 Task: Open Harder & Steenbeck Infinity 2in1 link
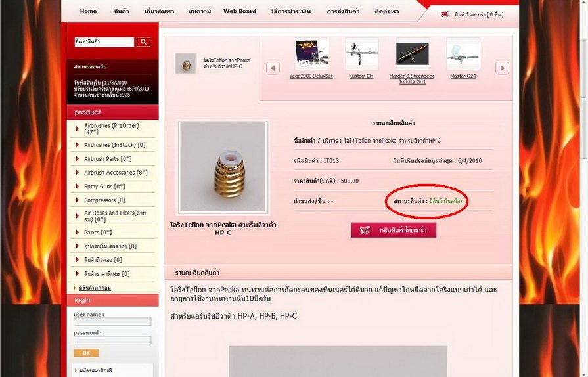pyautogui.click(x=412, y=79)
